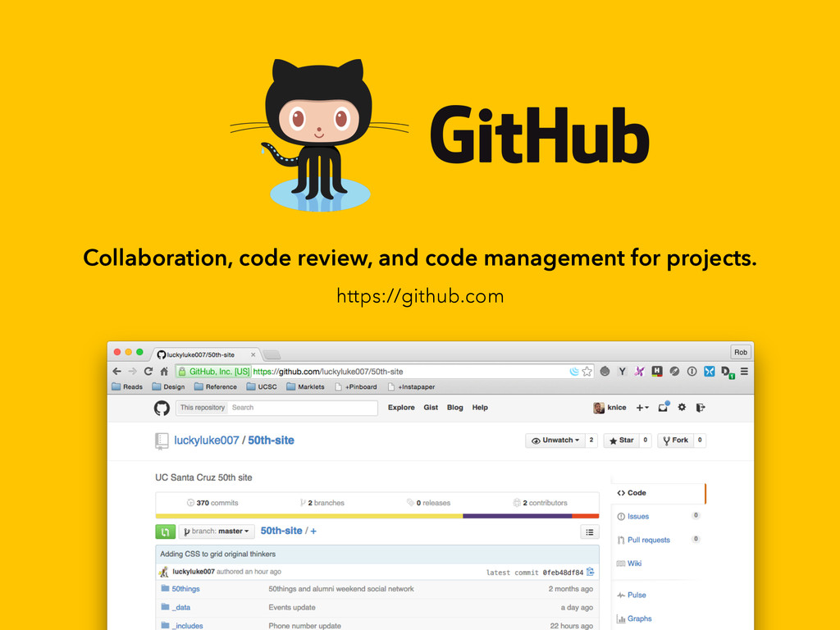Screen dimensions: 840x630
Task: Open the UCSC bookmarks folder
Action: point(262,387)
